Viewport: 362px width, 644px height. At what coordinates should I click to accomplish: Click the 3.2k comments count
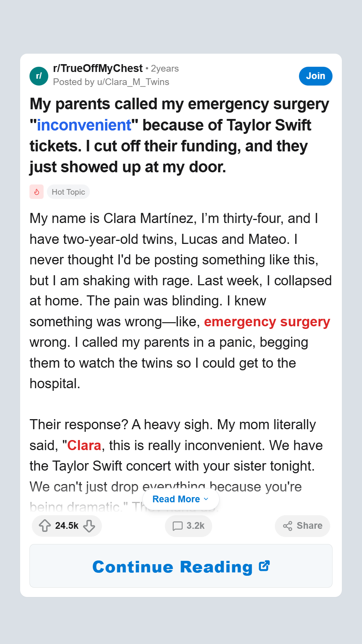(x=195, y=526)
